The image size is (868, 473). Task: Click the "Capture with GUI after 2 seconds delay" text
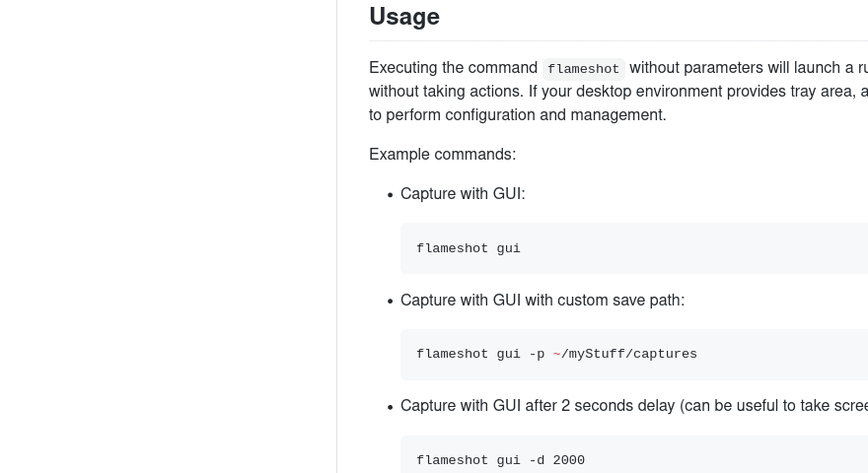coord(538,406)
